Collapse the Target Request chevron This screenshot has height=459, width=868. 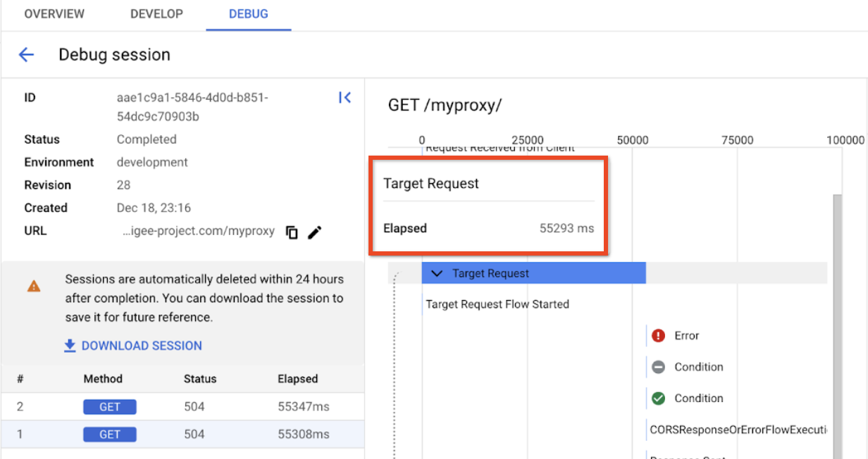438,273
